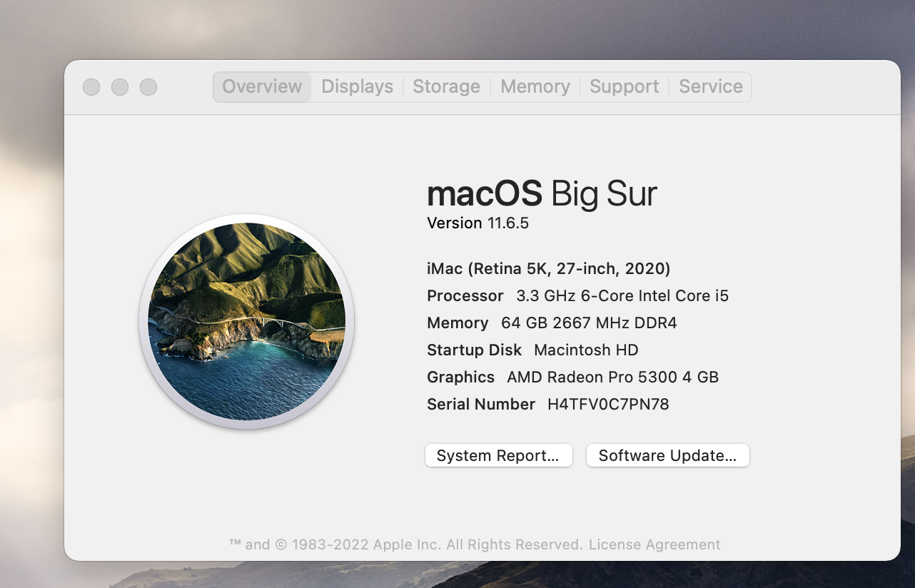The height and width of the screenshot is (588, 915).
Task: Click the Apple Inc. copyright notice text
Action: (x=406, y=544)
